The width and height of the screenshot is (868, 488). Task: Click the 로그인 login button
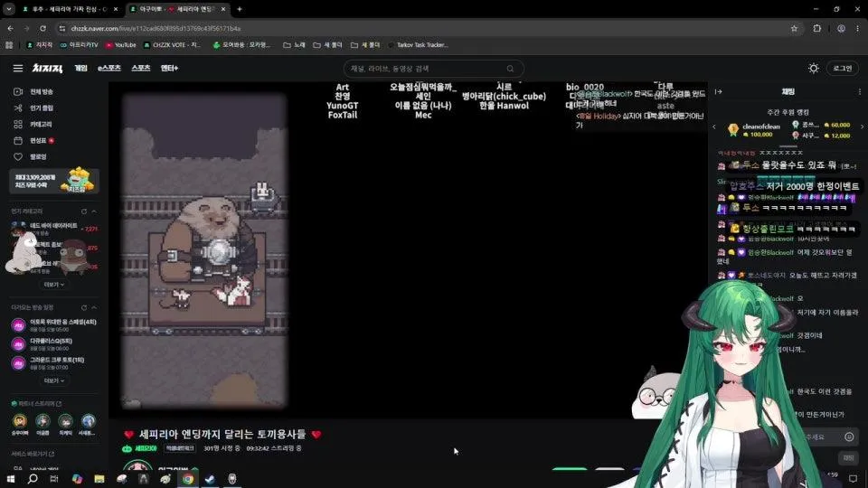coord(843,68)
